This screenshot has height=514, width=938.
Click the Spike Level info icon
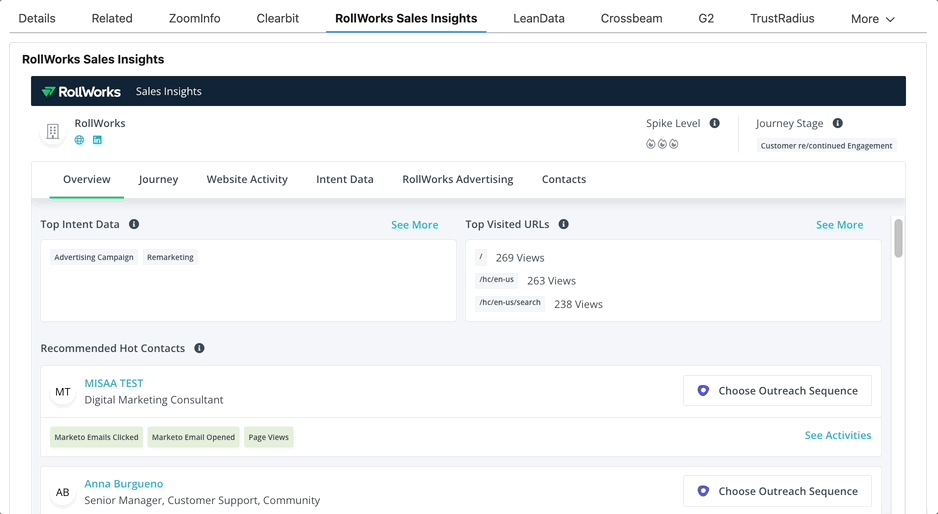714,123
